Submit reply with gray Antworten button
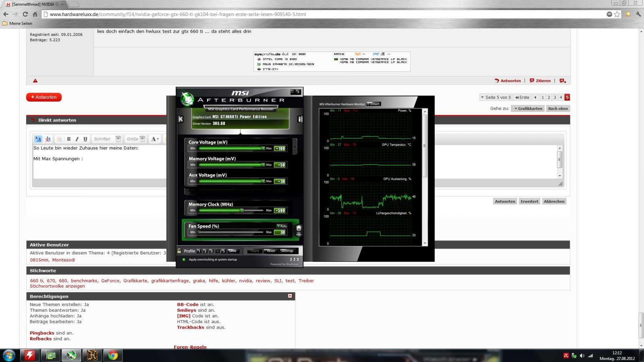644x362 pixels. [x=505, y=202]
